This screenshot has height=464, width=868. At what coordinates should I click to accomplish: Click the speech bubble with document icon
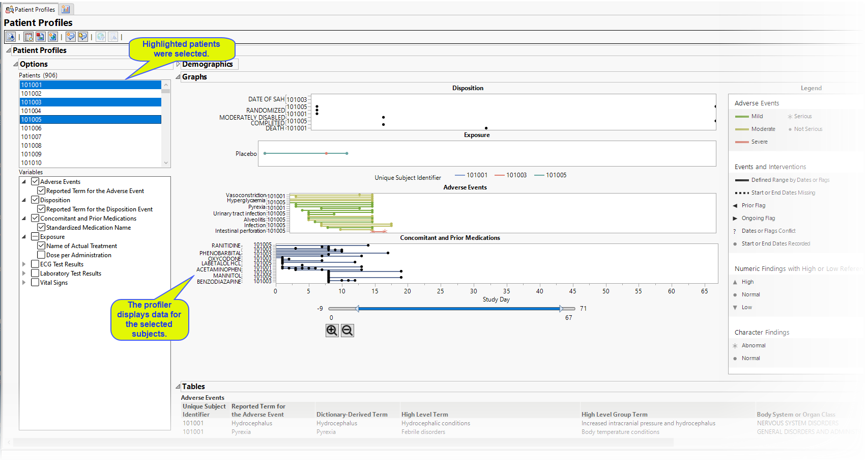(82, 37)
